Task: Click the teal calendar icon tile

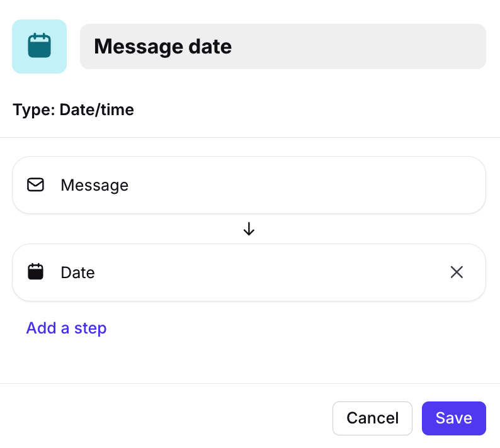Action: pos(39,47)
